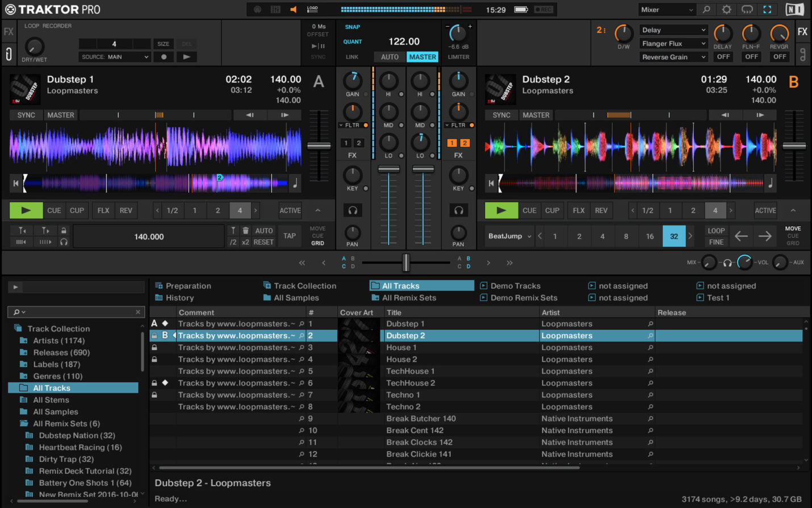Screen dimensions: 812x508
Task: Lock the Deck A beatgrid
Action: tap(64, 231)
